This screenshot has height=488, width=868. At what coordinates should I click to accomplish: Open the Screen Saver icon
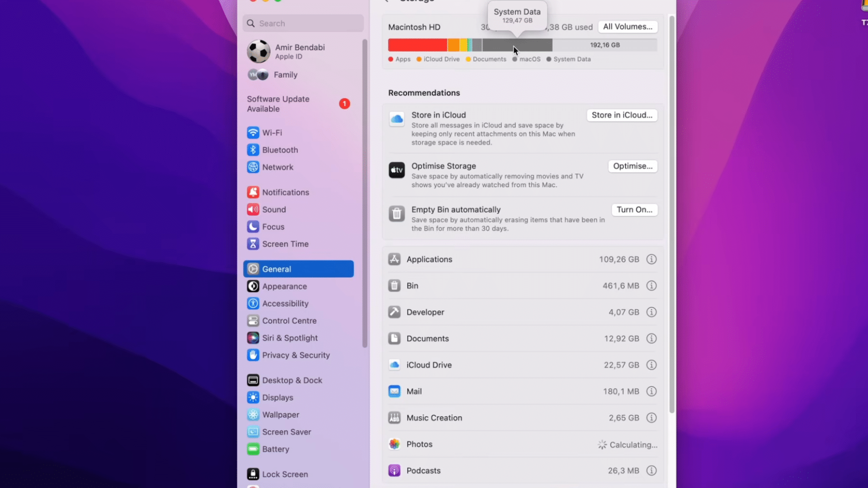coord(253,432)
